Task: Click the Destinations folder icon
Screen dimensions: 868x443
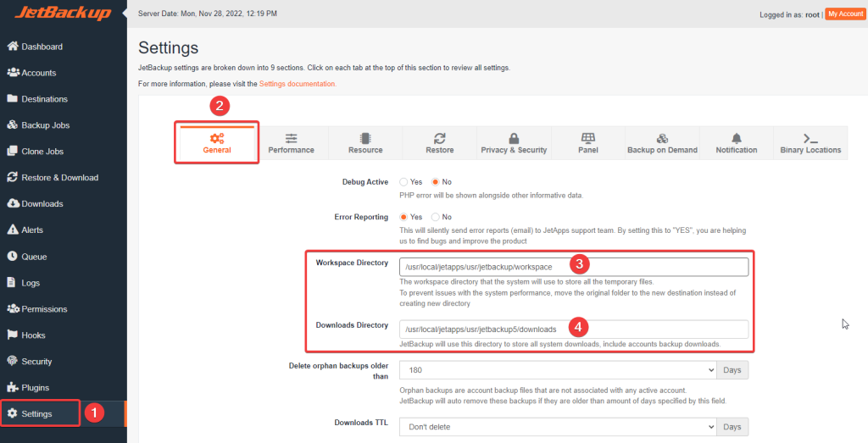Action: click(x=13, y=99)
